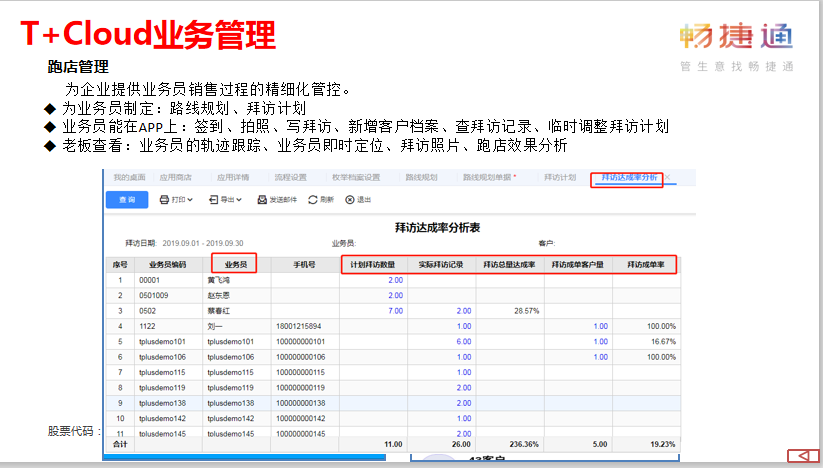
Task: Click planned visits 7.00 link
Action: (396, 311)
